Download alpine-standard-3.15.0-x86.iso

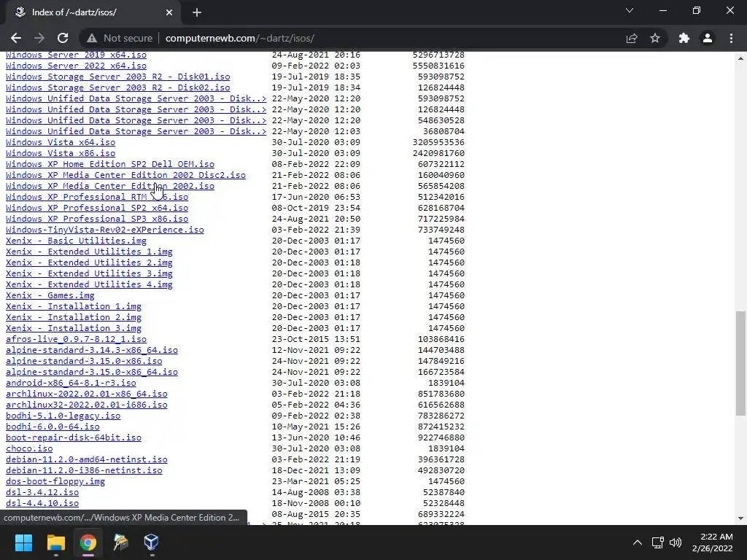(x=84, y=362)
